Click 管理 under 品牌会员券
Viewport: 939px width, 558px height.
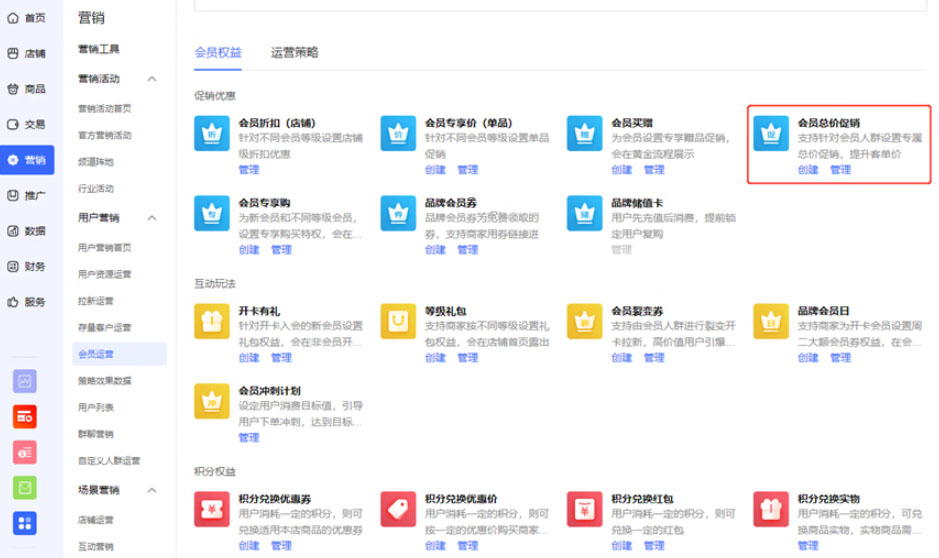tap(468, 250)
